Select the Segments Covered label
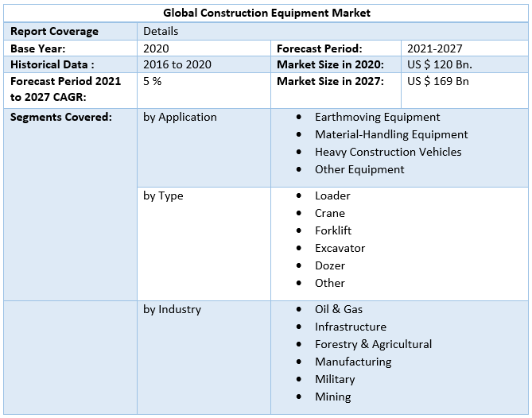 point(61,117)
